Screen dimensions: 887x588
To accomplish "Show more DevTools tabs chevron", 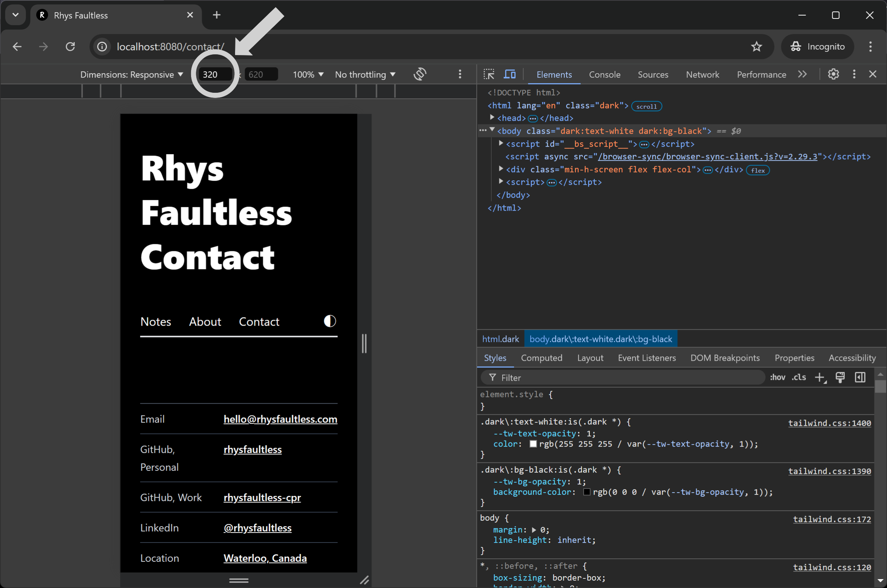I will (802, 74).
